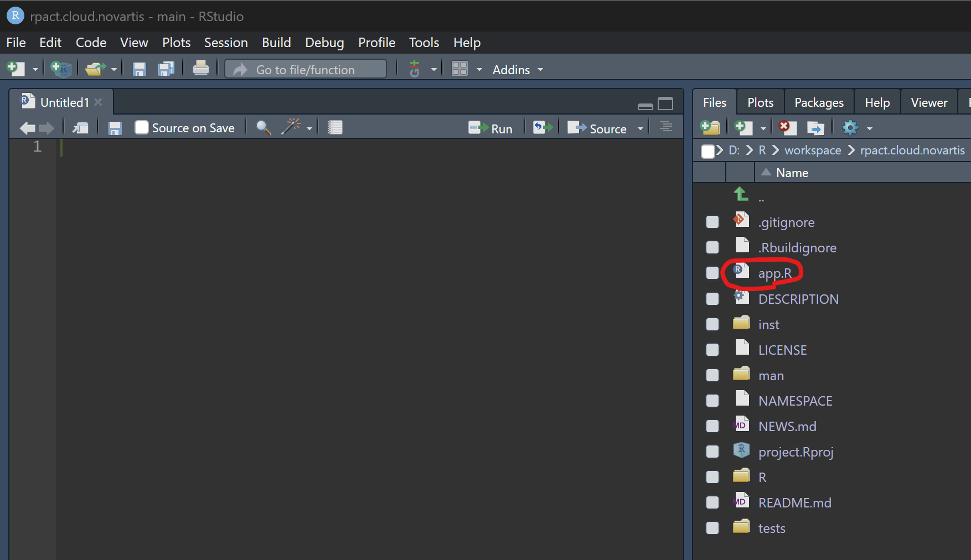Save the current script with the disk icon
This screenshot has height=560, width=971.
coord(115,127)
